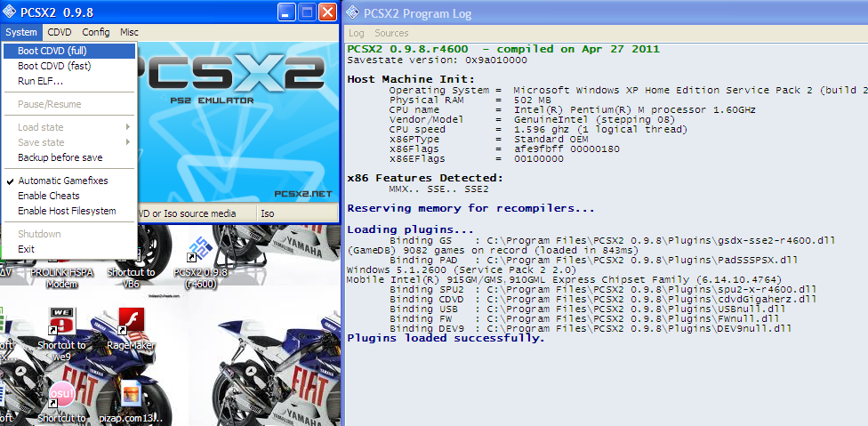868x426 pixels.
Task: Enable Cheats in System menu
Action: coord(69,196)
